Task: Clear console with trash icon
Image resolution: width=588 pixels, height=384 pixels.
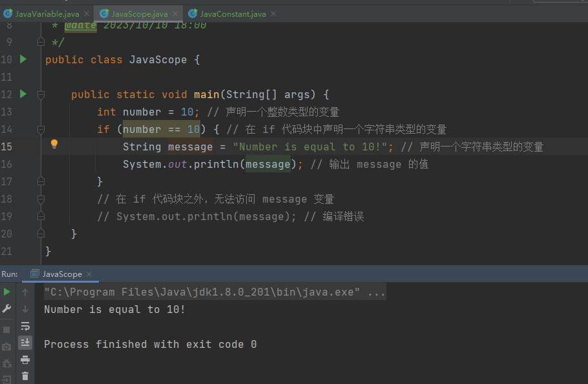Action: [25, 376]
